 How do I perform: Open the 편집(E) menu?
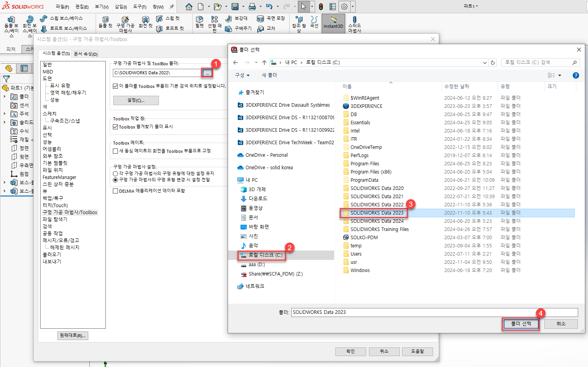click(82, 7)
